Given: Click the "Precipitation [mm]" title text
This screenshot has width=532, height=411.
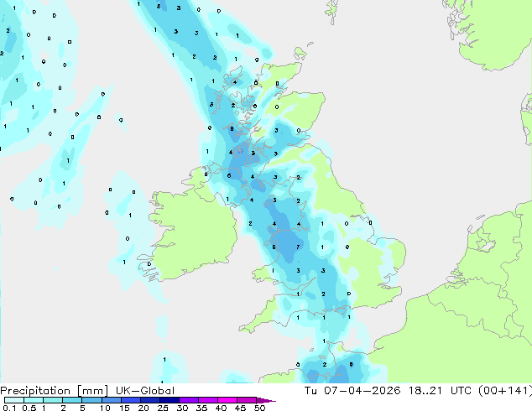Looking at the screenshot, I should point(54,391).
